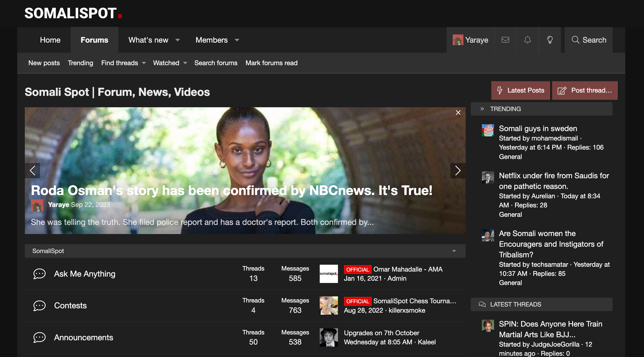Collapse the SomaliSpot category section
Image resolution: width=644 pixels, height=357 pixels.
454,251
